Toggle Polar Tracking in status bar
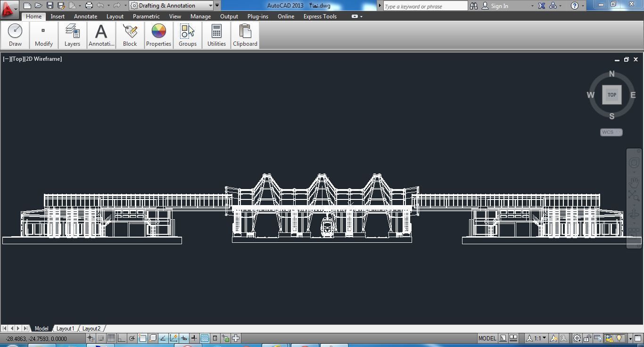644x347 pixels. tap(132, 338)
